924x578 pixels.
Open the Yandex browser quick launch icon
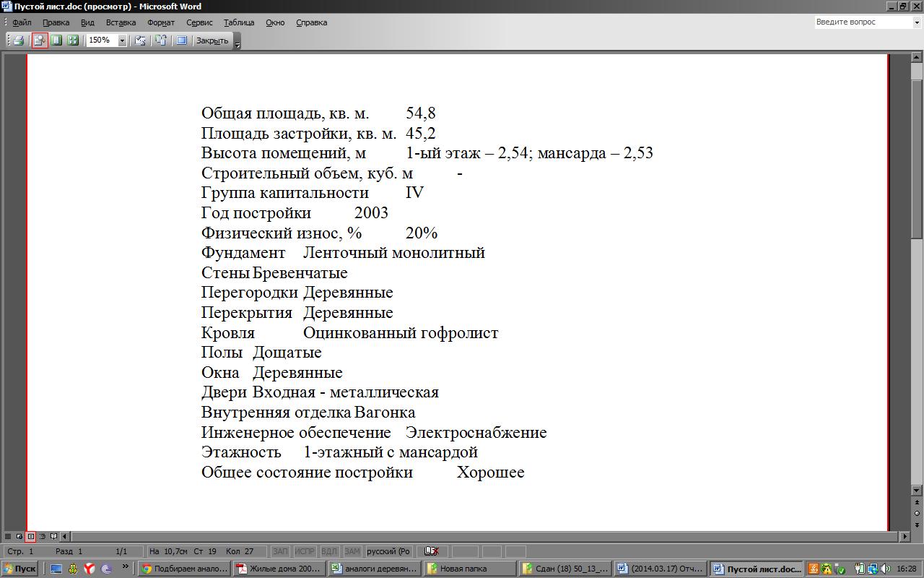[90, 569]
